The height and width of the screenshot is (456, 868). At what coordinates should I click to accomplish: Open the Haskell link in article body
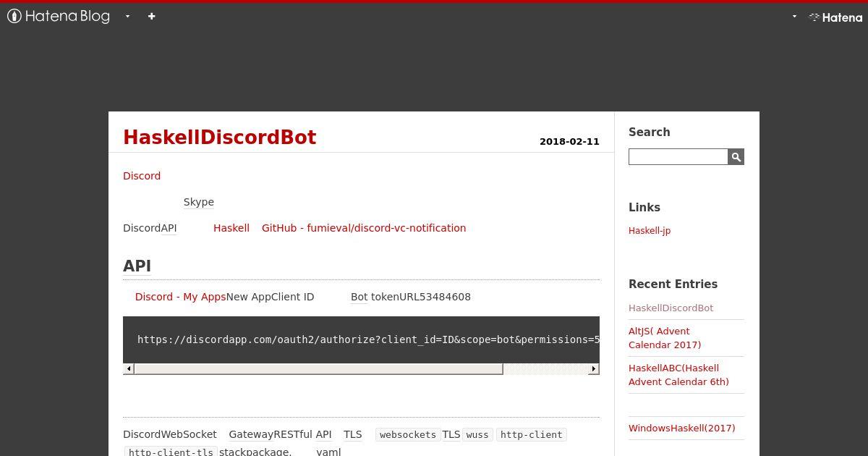tap(231, 228)
